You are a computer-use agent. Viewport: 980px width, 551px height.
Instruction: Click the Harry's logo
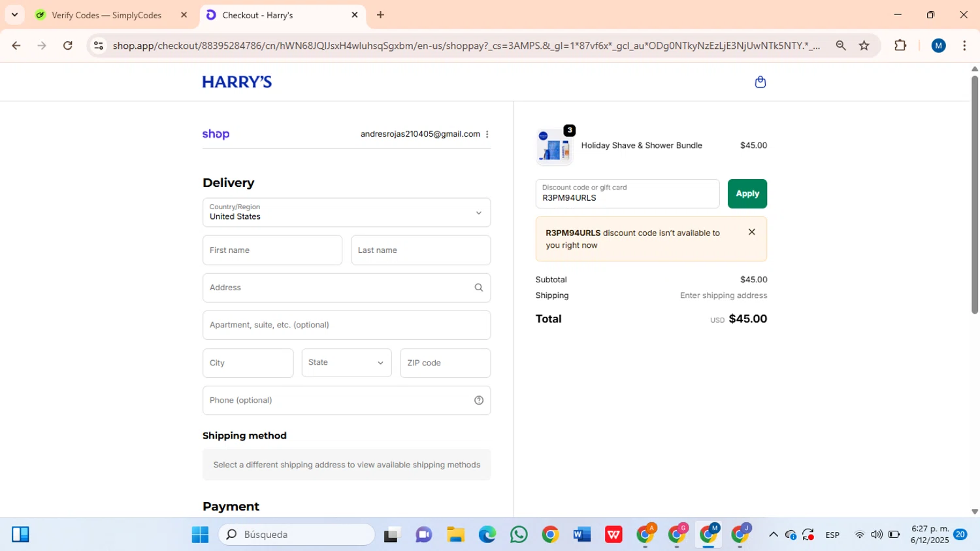pos(237,82)
